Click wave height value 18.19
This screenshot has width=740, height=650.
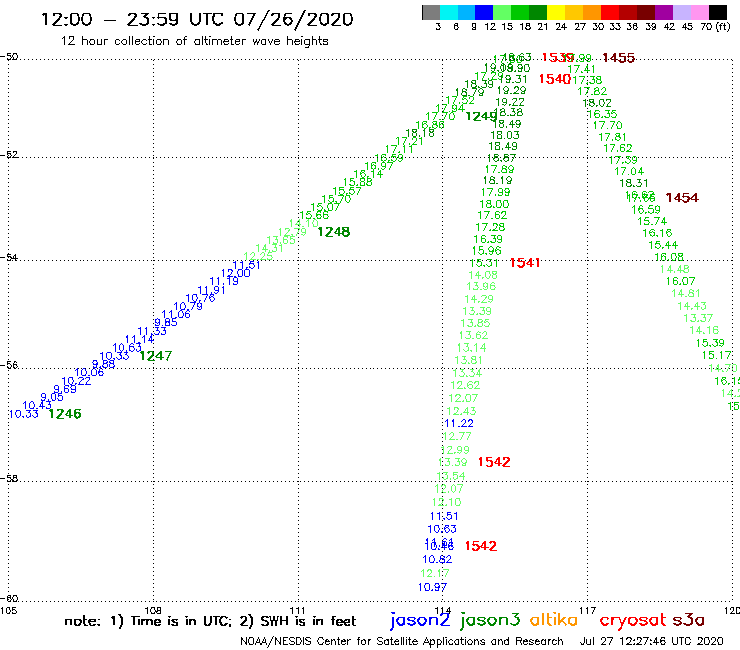click(x=497, y=180)
